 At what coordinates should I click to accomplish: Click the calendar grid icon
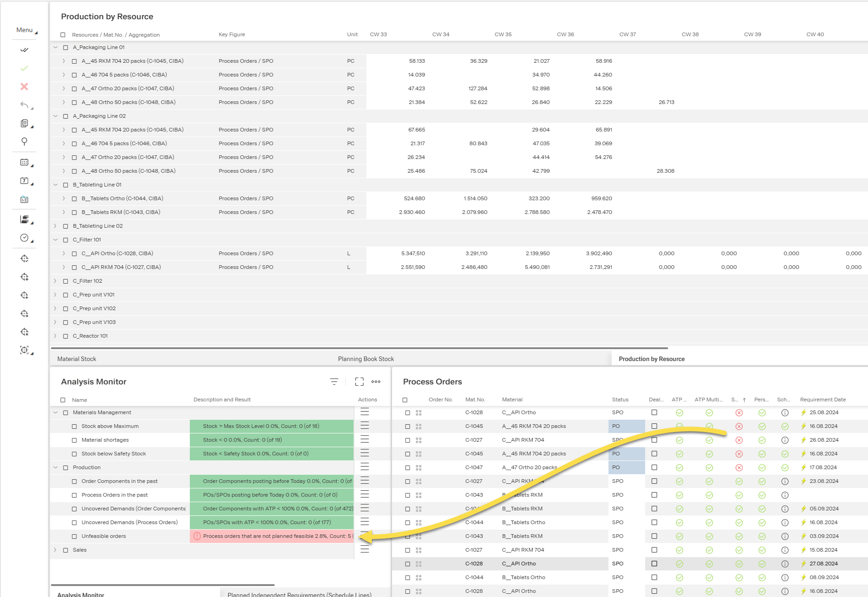(x=24, y=162)
